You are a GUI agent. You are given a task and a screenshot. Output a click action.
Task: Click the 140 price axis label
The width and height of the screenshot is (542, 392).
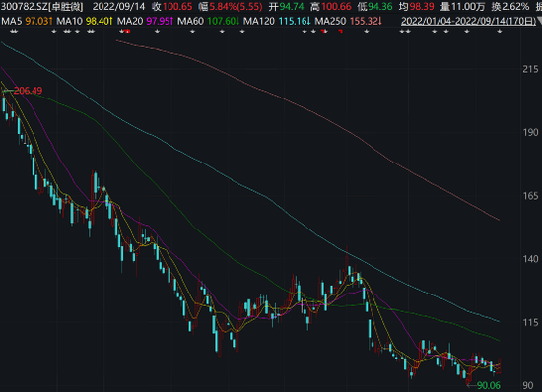pyautogui.click(x=530, y=259)
